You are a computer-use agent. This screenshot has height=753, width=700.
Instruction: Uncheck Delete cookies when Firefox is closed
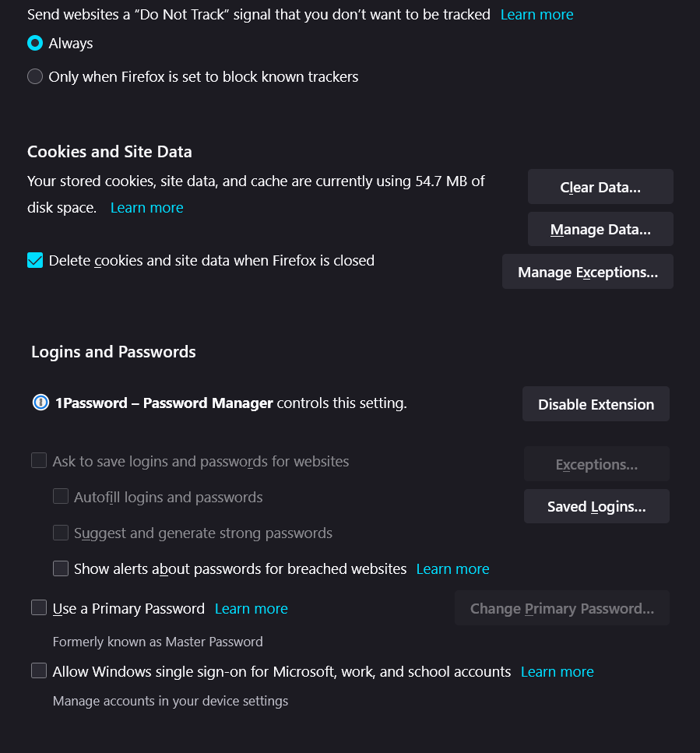[x=35, y=260]
